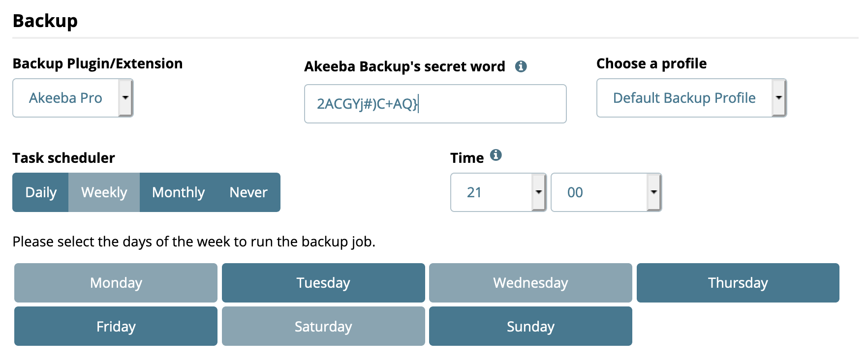
Task: Click the info icon beside secret word label
Action: 521,66
